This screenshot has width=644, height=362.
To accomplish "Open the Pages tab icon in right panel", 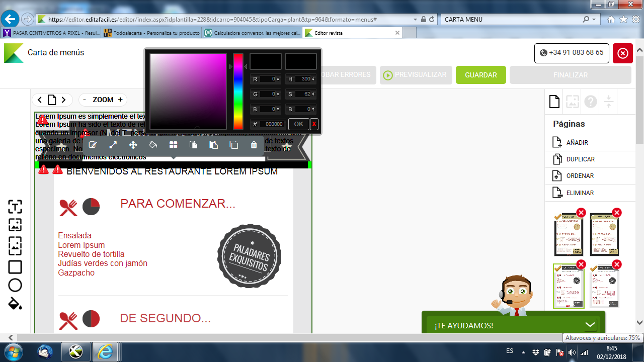I will (x=554, y=102).
